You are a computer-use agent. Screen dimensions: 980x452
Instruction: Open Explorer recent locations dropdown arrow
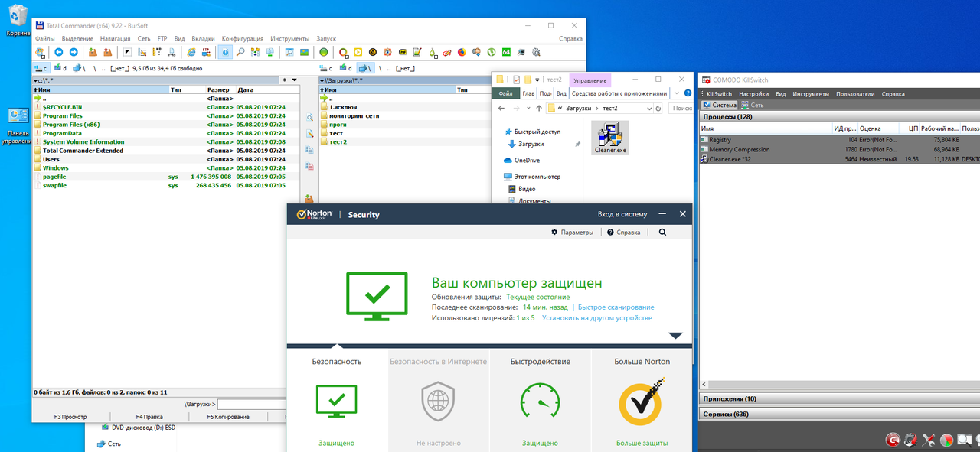528,108
